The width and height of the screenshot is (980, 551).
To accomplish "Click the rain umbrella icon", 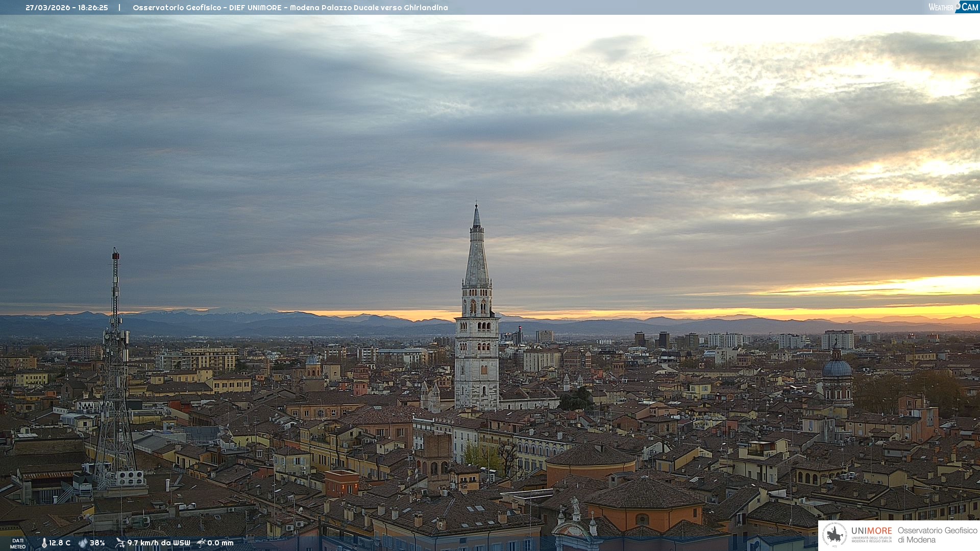I will pyautogui.click(x=201, y=543).
